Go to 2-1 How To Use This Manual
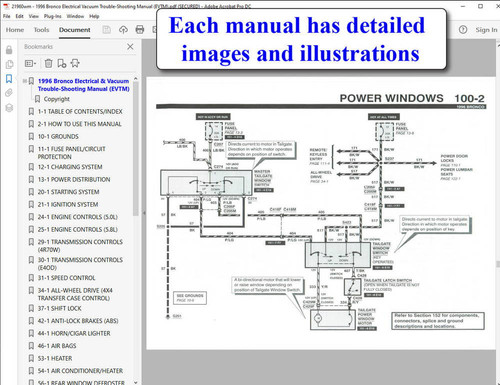 tap(79, 124)
